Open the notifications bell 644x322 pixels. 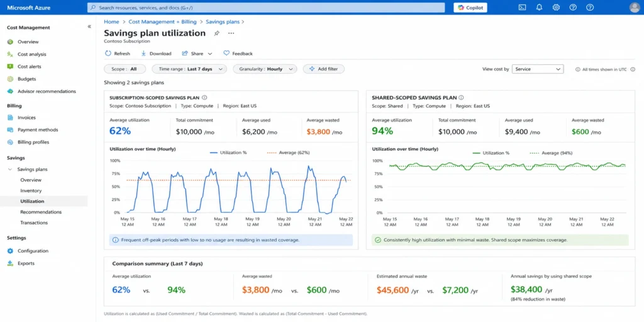click(539, 8)
